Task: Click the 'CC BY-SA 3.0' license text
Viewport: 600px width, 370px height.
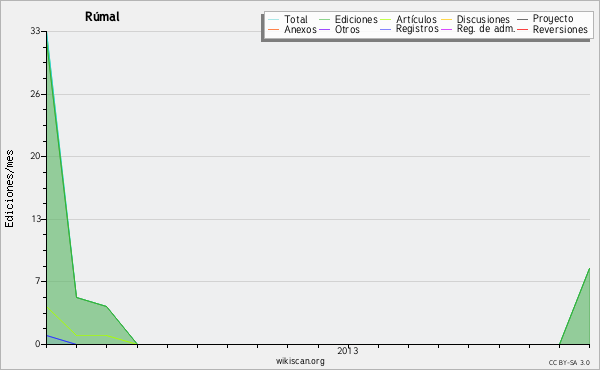Action: pos(569,362)
